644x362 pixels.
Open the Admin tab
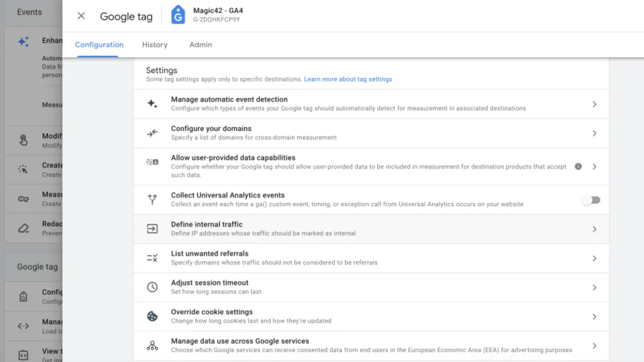coord(201,45)
